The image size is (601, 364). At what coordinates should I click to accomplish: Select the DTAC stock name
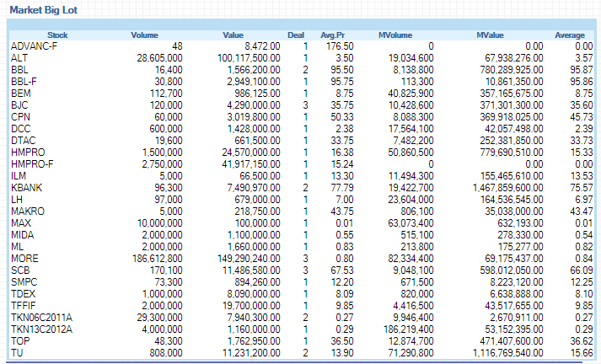tap(23, 141)
